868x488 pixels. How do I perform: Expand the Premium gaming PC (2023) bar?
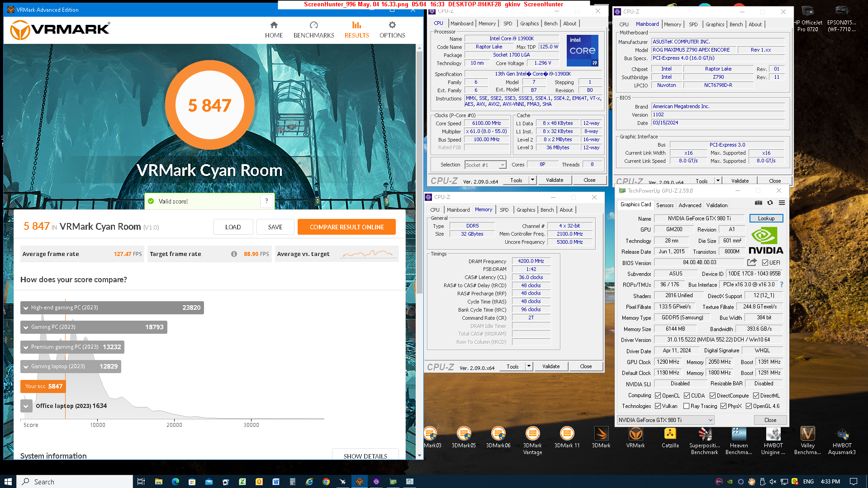point(72,347)
